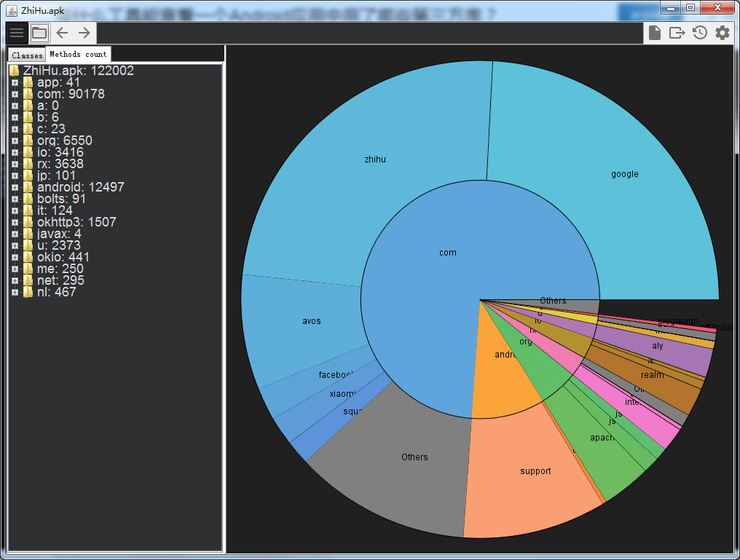Select the javax: 4 tree row
Viewport: 740px width, 560px height.
pos(52,234)
